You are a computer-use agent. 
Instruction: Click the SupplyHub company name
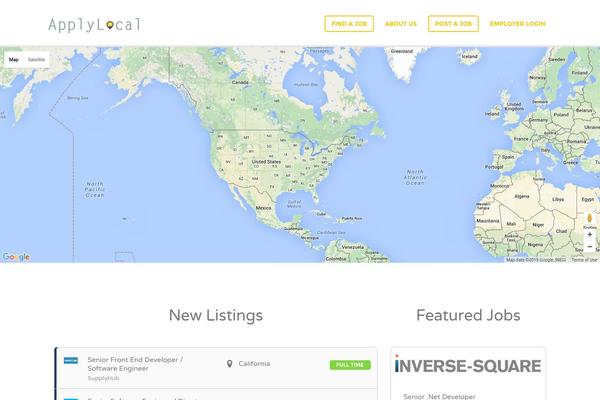click(103, 378)
